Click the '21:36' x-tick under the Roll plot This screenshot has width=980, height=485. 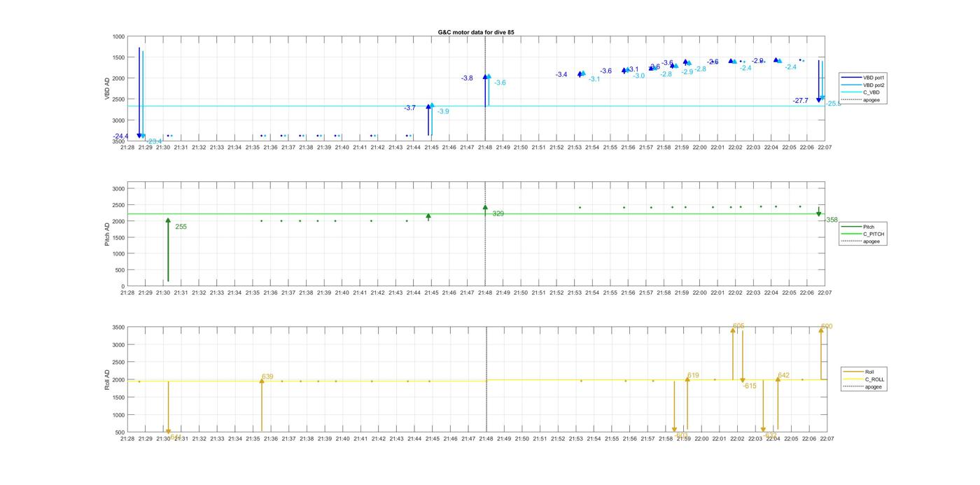271,439
